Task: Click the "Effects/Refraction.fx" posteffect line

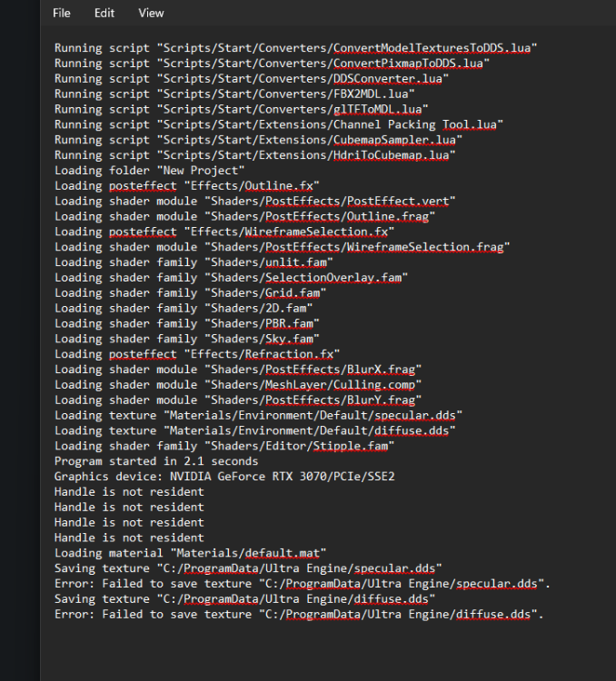Action: point(196,354)
